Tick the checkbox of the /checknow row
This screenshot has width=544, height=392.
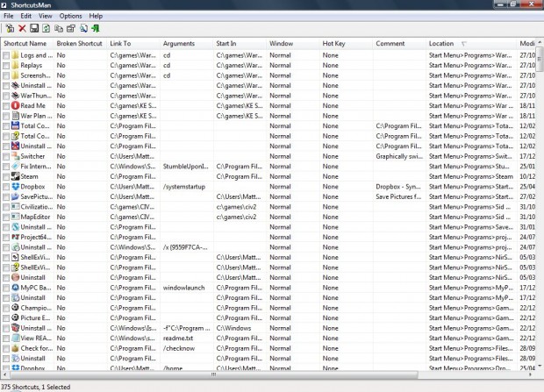(x=6, y=348)
